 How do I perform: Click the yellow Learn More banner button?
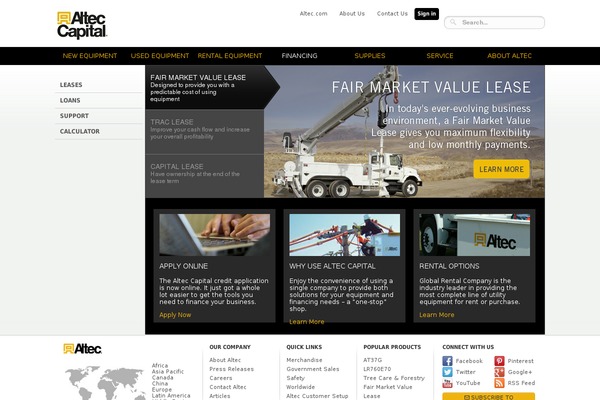coord(501,169)
